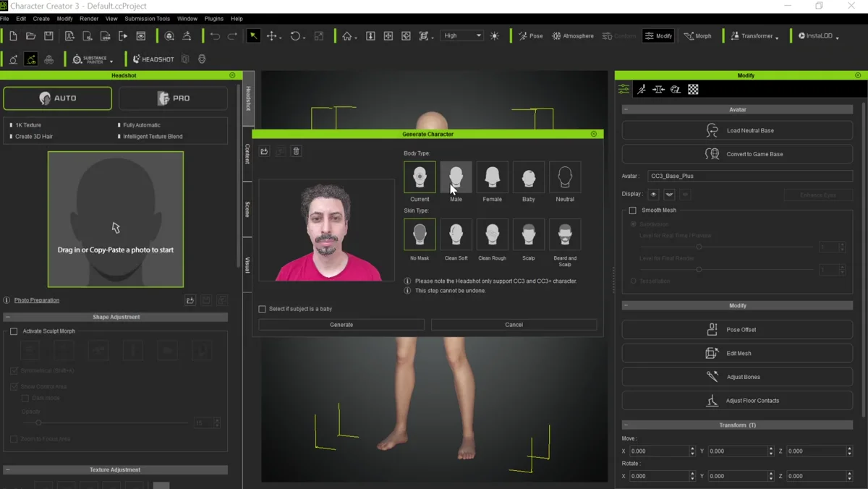
Task: Close the Generate Character dialog
Action: pos(594,134)
